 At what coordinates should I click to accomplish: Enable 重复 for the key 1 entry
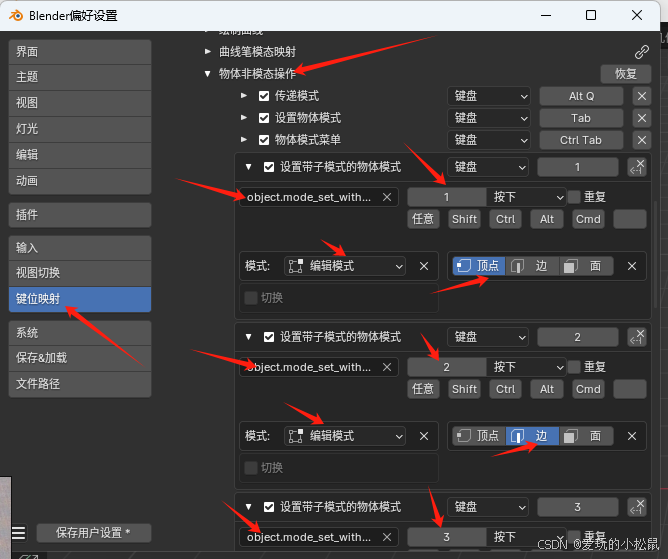tap(574, 197)
